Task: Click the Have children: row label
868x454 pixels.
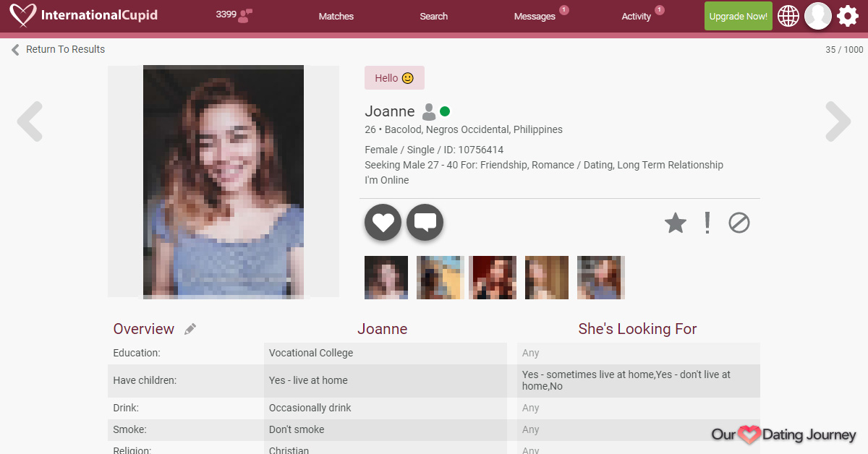Action: pos(145,380)
